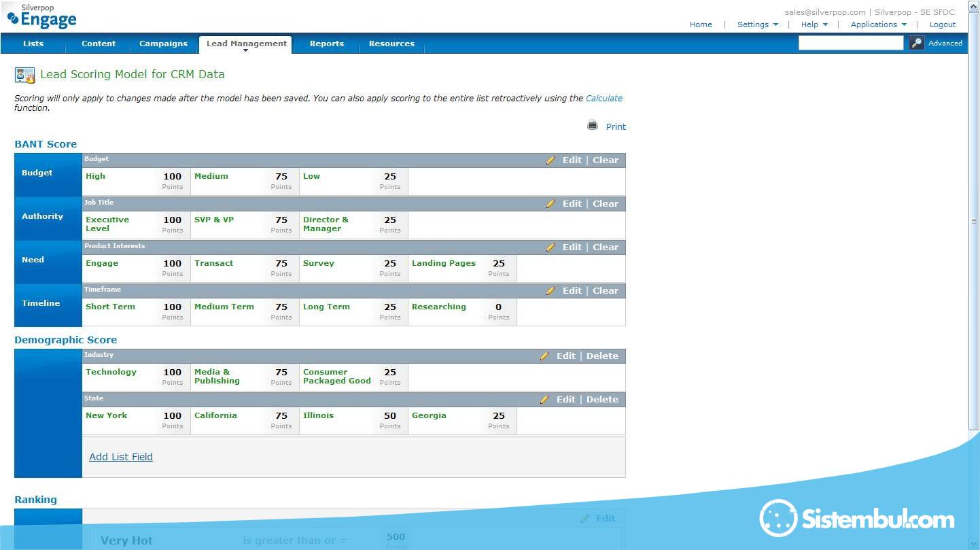The image size is (980, 550).
Task: Select the Lead Management tab
Action: [x=246, y=44]
